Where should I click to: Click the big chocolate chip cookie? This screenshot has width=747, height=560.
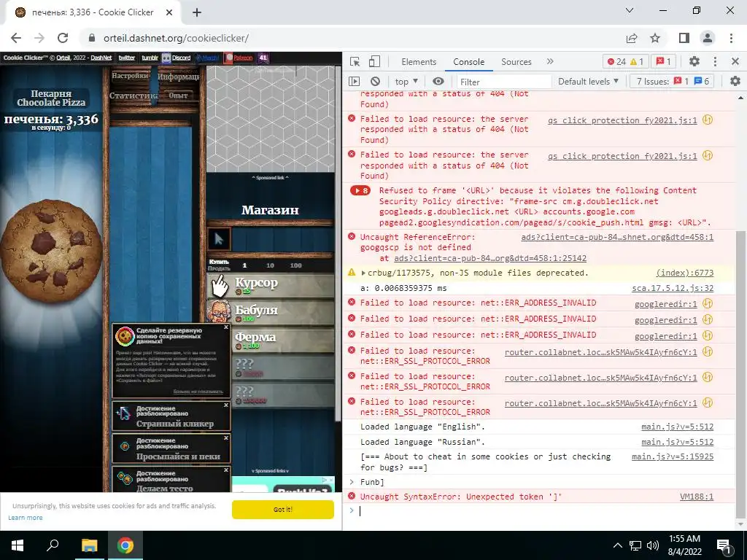click(x=51, y=251)
